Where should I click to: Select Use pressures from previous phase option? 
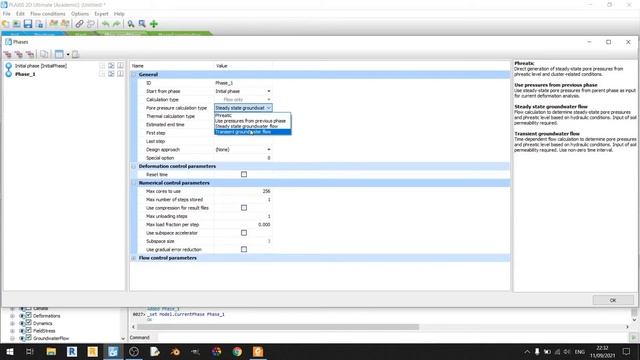[x=253, y=121]
